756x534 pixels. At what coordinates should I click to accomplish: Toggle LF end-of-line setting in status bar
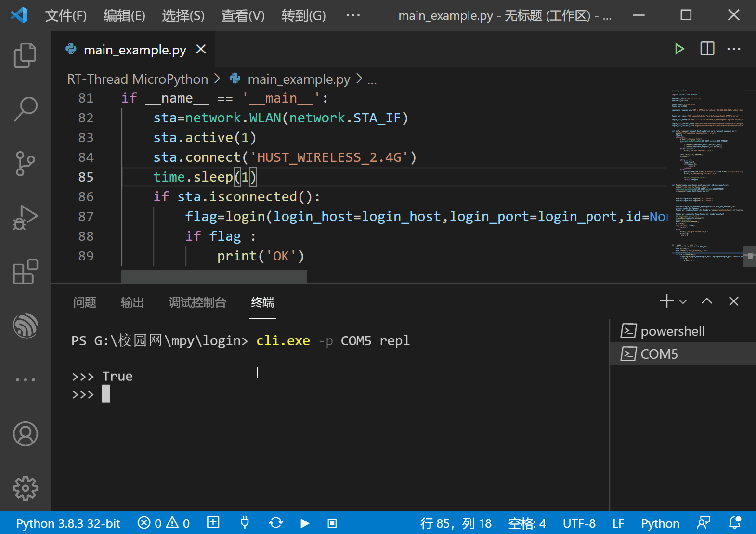[x=618, y=523]
